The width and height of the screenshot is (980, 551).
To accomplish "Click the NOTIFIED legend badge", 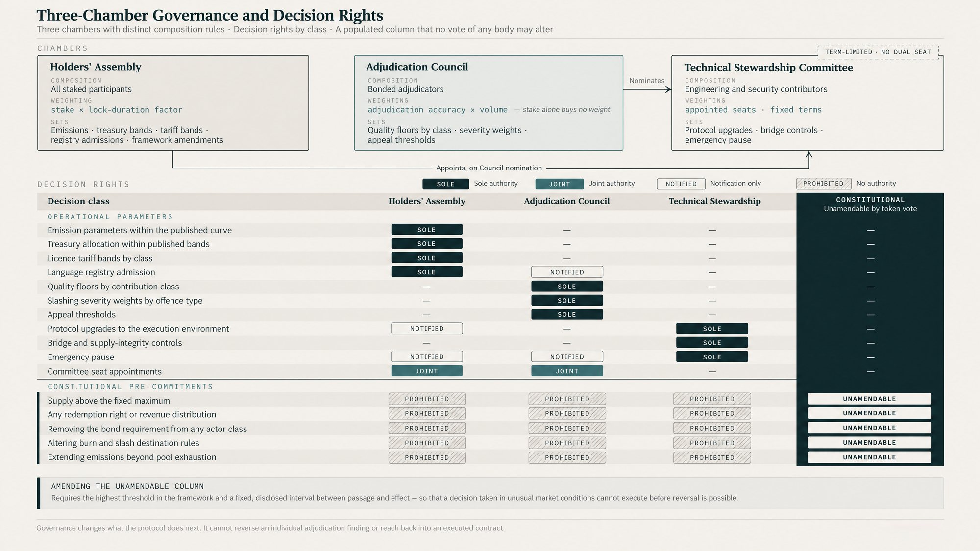I will coord(681,184).
